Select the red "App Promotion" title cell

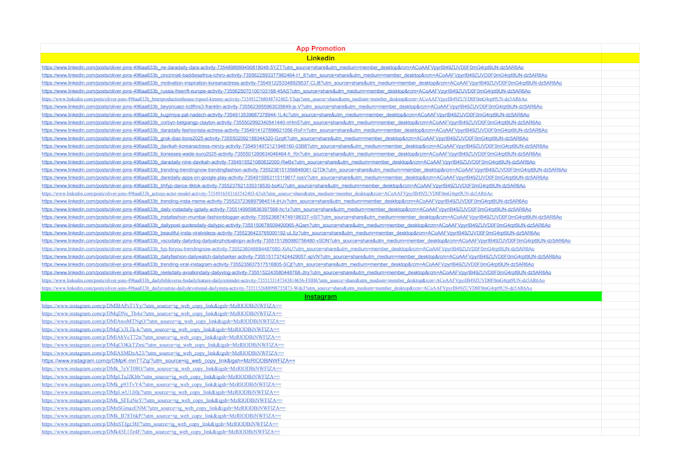tap(320, 48)
